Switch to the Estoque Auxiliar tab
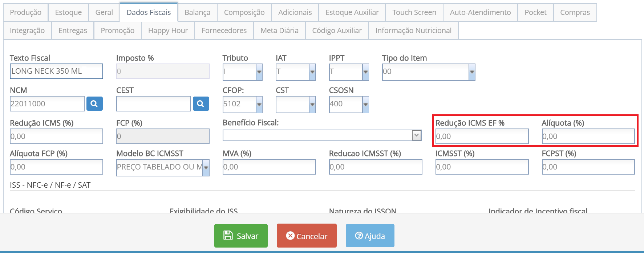Screen dimensions: 644x253 point(352,12)
